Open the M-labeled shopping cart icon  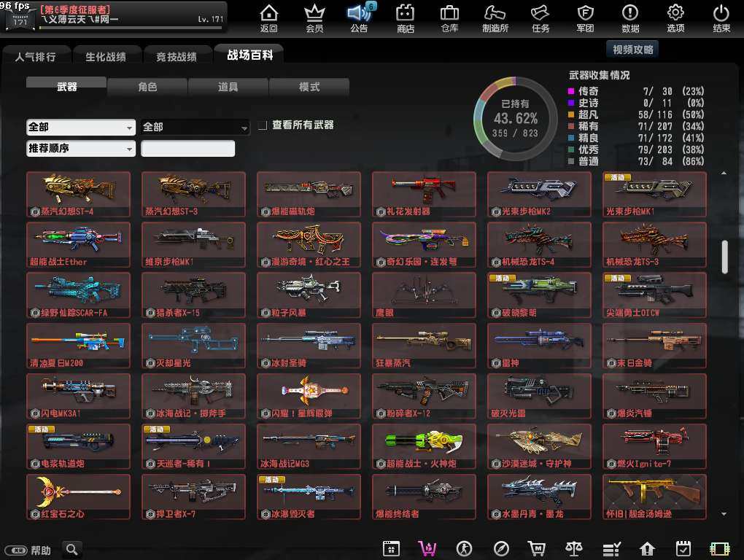pyautogui.click(x=537, y=548)
